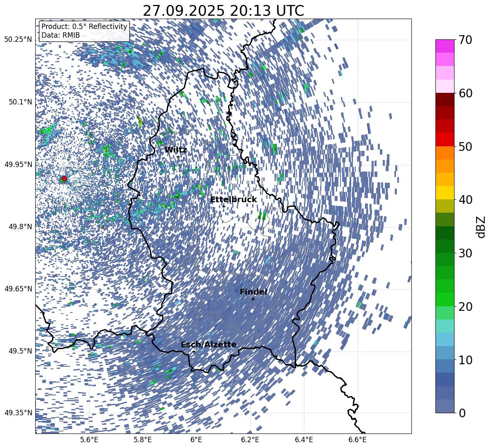Click the dBZ colorbar axis label
Image resolution: width=491 pixels, height=448 pixels.
[481, 227]
